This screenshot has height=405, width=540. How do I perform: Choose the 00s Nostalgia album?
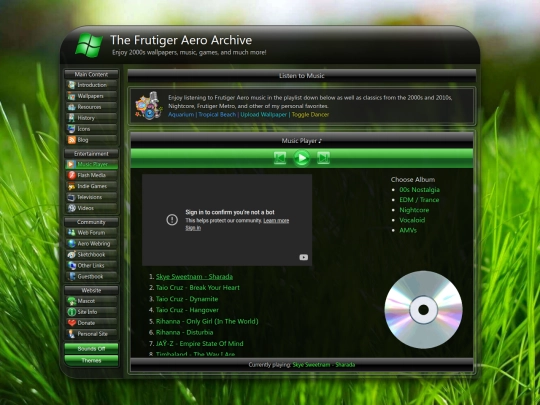[x=419, y=190]
